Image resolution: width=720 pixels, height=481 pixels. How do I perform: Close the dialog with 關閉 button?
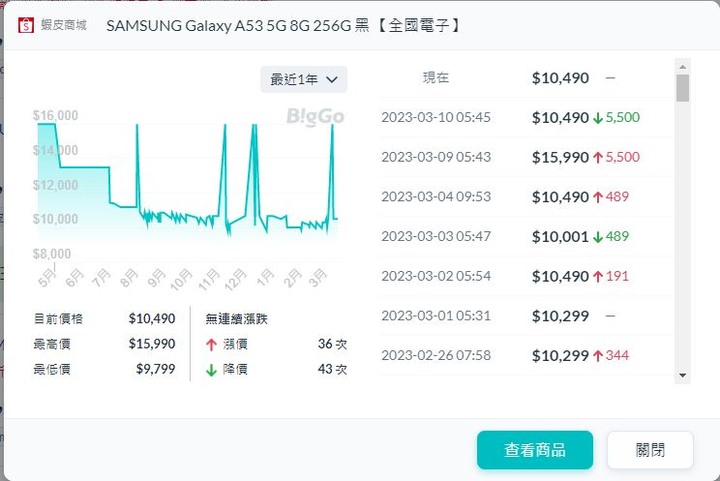[x=650, y=450]
